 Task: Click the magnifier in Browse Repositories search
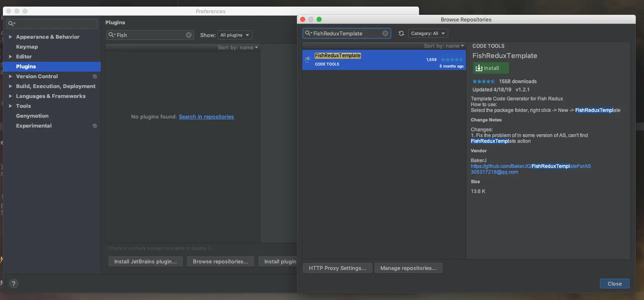point(308,33)
